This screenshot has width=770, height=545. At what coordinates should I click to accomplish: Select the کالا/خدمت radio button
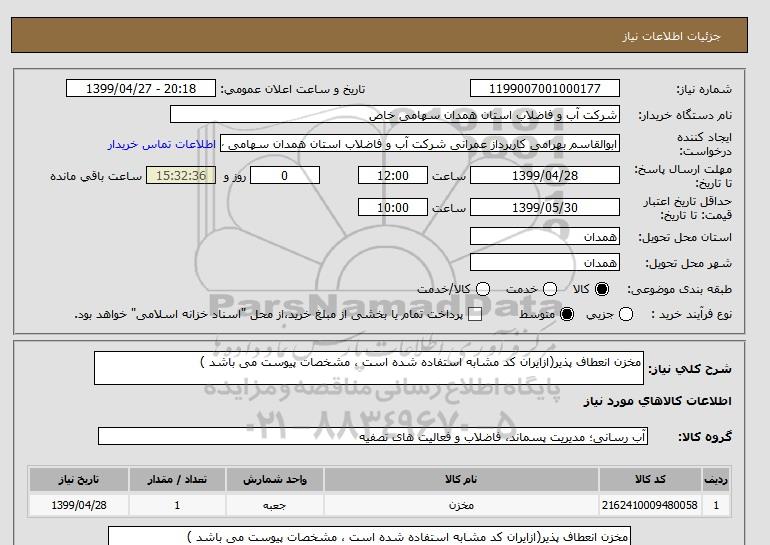pyautogui.click(x=483, y=289)
